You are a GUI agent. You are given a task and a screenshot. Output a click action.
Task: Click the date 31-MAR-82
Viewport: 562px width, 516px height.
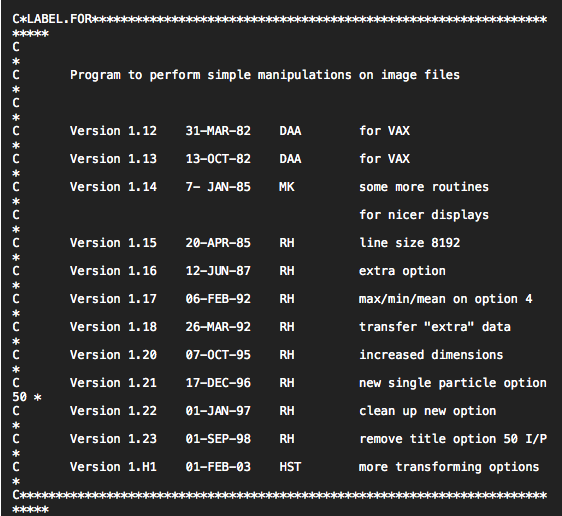click(x=218, y=131)
